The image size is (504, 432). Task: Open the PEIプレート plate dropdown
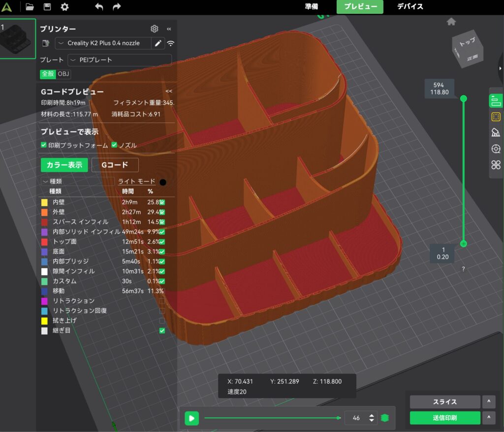click(x=119, y=60)
